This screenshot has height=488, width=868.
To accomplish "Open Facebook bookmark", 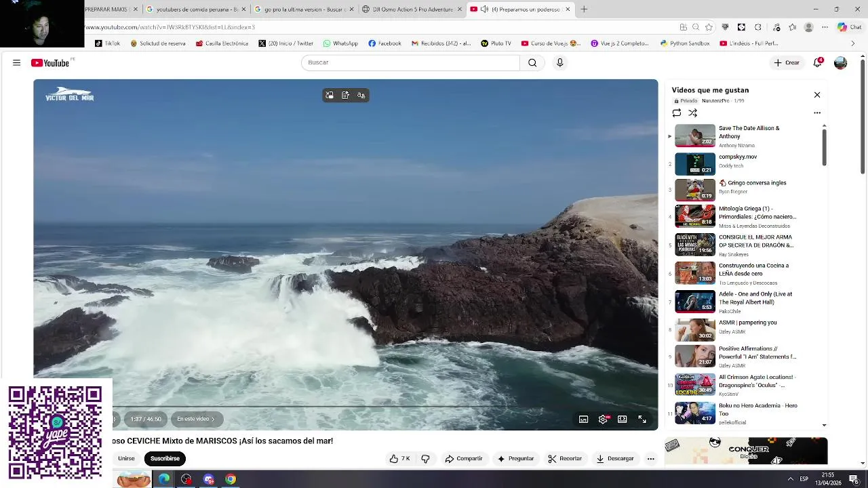I will [384, 43].
